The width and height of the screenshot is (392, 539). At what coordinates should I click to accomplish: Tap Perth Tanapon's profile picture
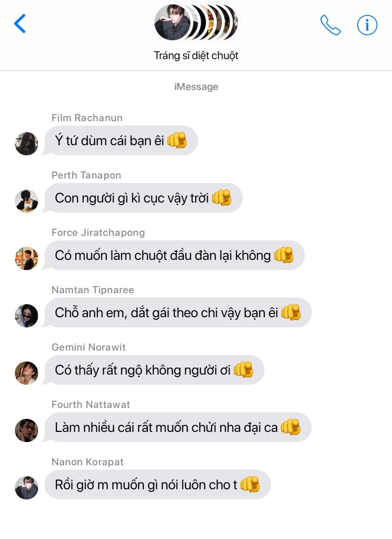tap(26, 201)
